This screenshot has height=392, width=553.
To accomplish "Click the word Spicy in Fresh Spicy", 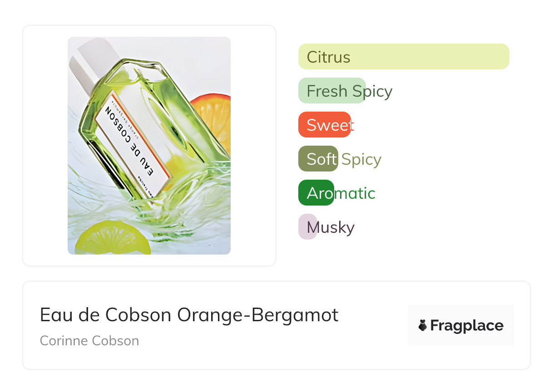I will point(372,91).
